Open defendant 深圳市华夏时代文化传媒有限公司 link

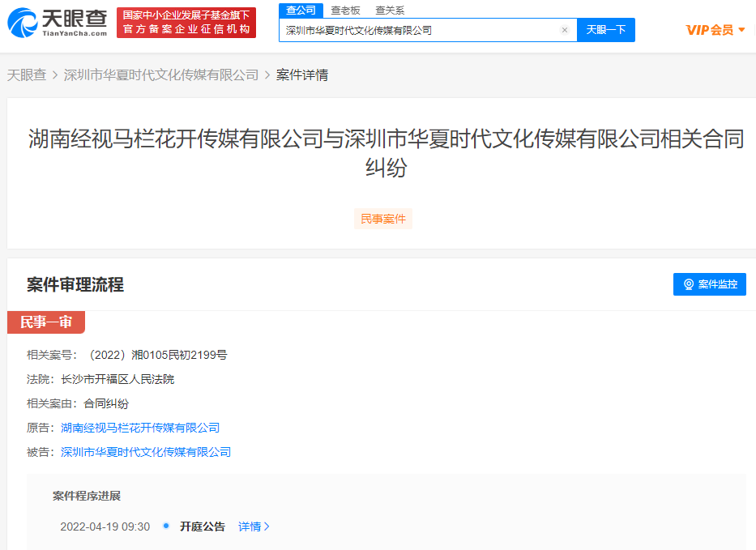tap(146, 452)
